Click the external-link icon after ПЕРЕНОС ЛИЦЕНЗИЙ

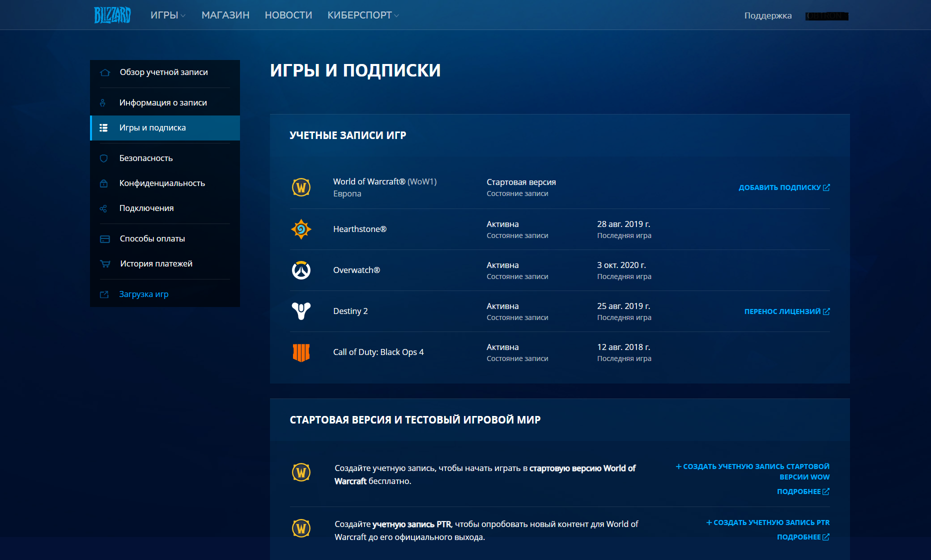pos(826,311)
